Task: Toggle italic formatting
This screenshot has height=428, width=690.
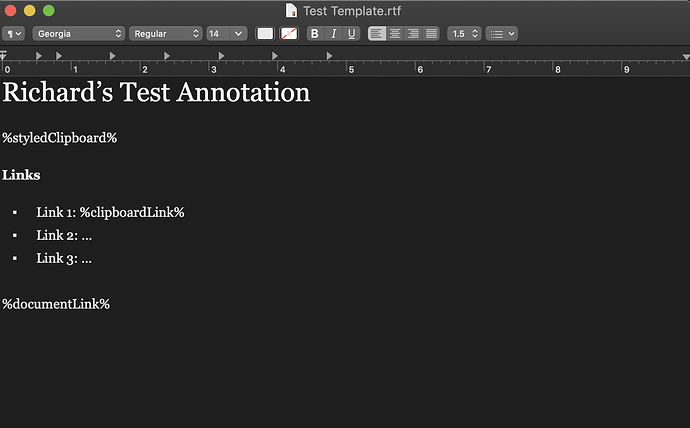Action: (x=334, y=33)
